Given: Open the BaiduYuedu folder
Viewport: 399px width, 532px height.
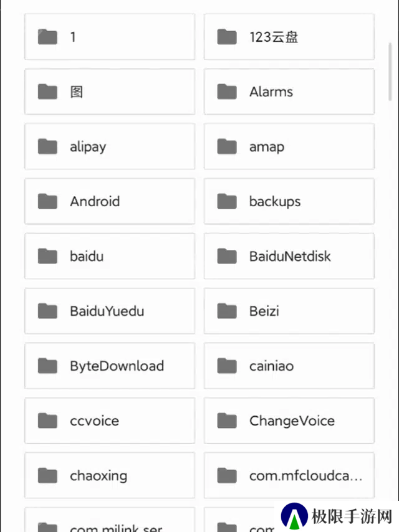Looking at the screenshot, I should pyautogui.click(x=110, y=311).
